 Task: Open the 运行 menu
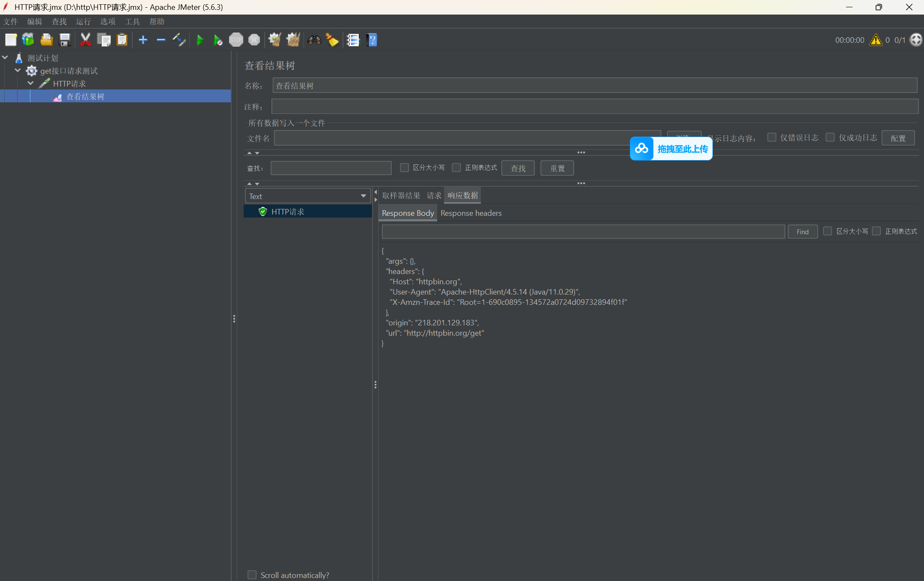point(83,21)
